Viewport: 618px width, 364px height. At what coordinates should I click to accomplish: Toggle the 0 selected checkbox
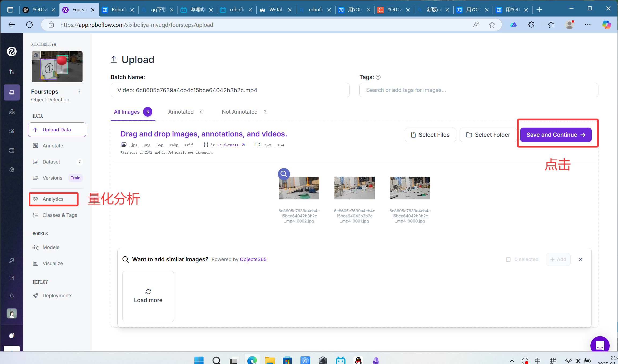click(x=508, y=259)
